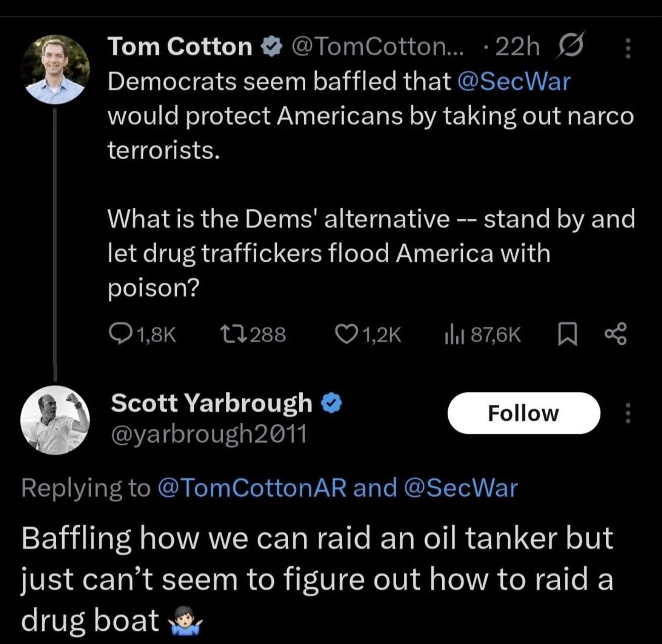Open Tom Cotton's profile picture
The image size is (662, 644).
(55, 70)
